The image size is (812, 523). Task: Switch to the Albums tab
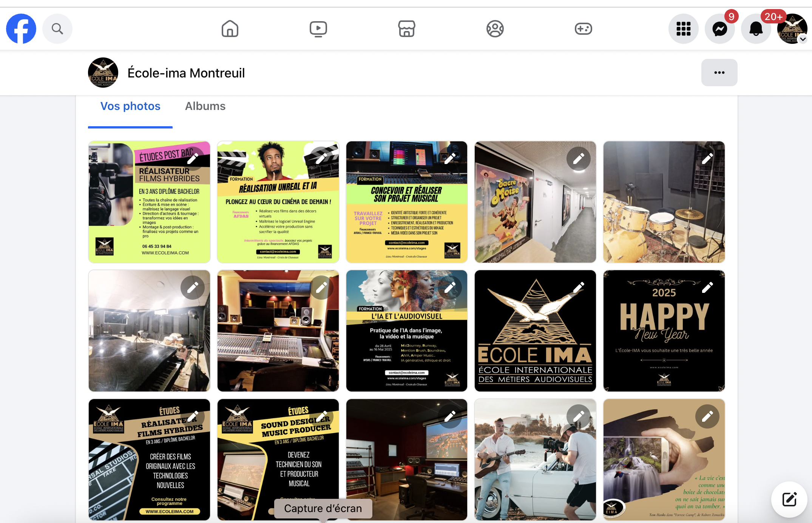coord(205,106)
